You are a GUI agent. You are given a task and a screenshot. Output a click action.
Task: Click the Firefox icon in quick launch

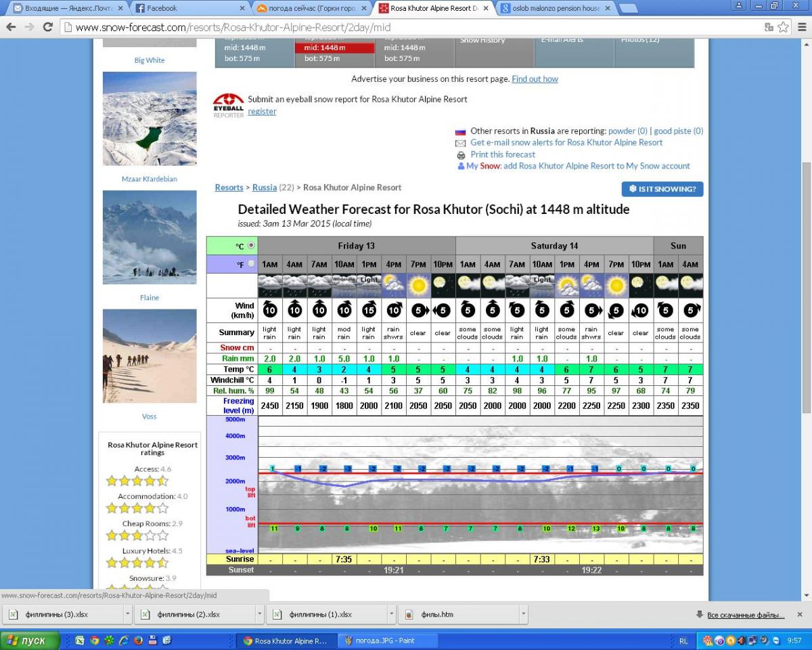tap(138, 641)
